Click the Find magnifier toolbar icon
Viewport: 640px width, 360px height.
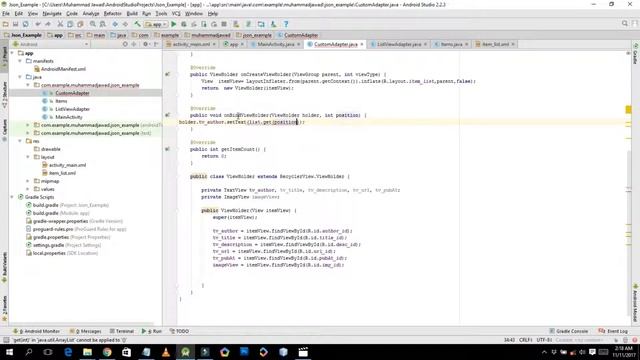coord(93,24)
